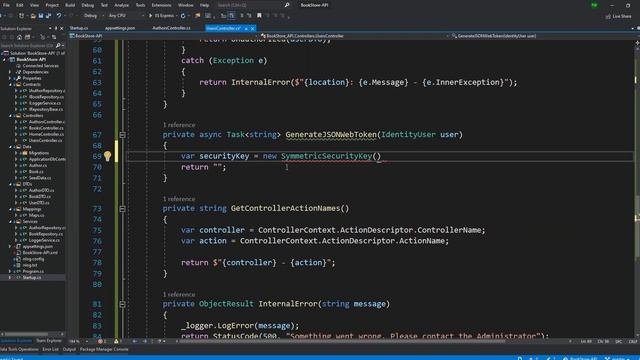This screenshot has width=640, height=360.
Task: Click the lightbulb quick actions icon on line 69
Action: 107,156
